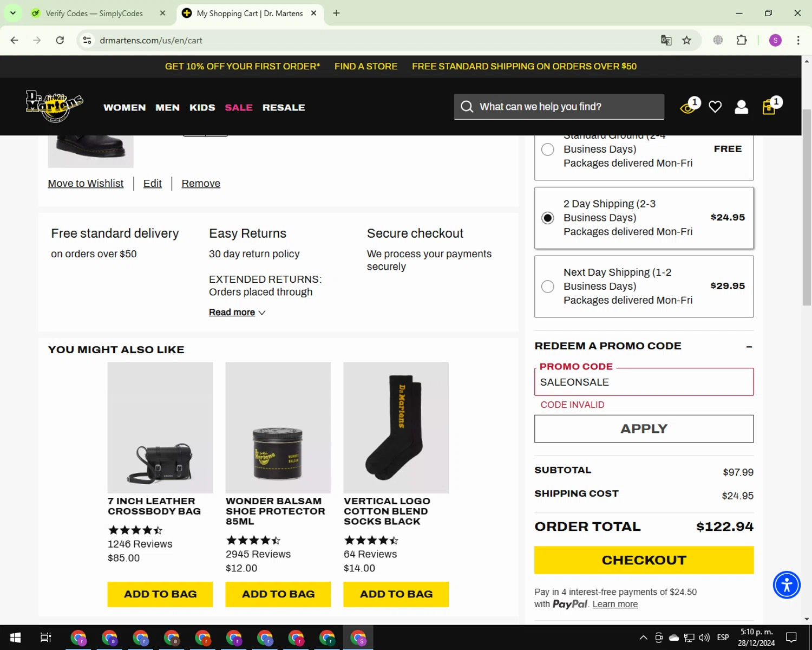812x650 pixels.
Task: Open the tab search dropdown arrow
Action: point(12,13)
